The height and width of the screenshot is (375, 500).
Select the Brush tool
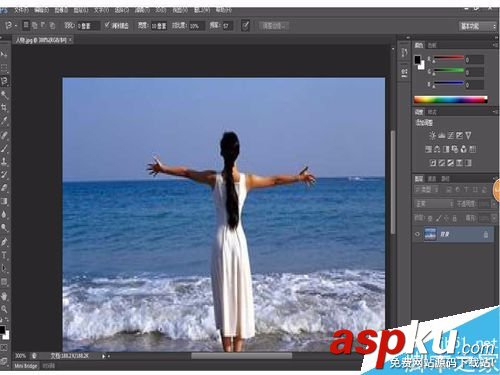pyautogui.click(x=4, y=148)
